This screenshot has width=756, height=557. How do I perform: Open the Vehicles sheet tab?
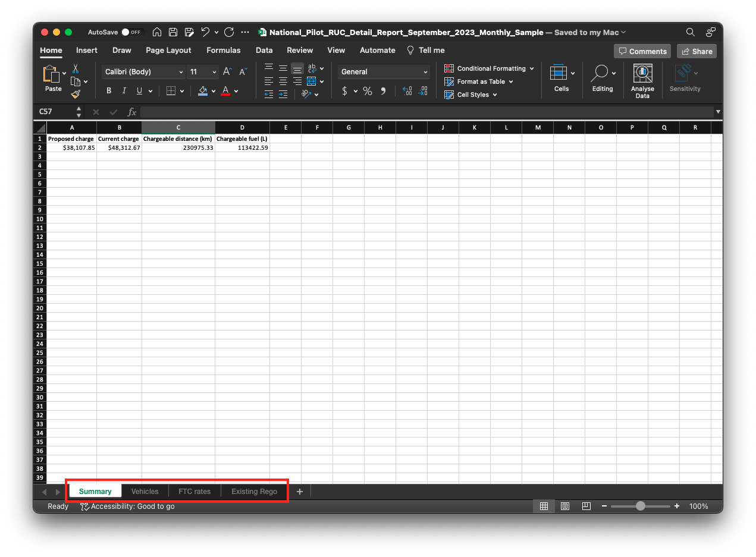(x=145, y=492)
